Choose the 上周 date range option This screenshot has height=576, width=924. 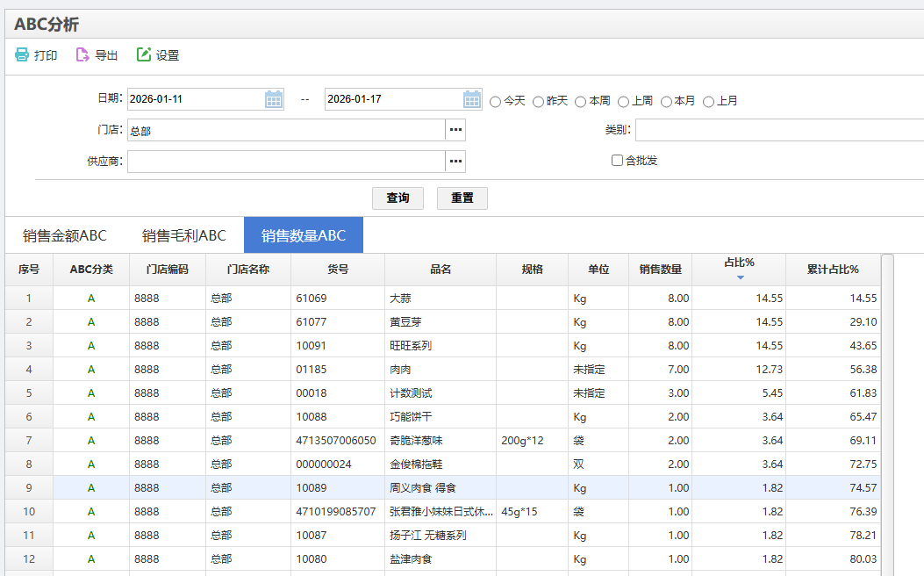point(624,101)
